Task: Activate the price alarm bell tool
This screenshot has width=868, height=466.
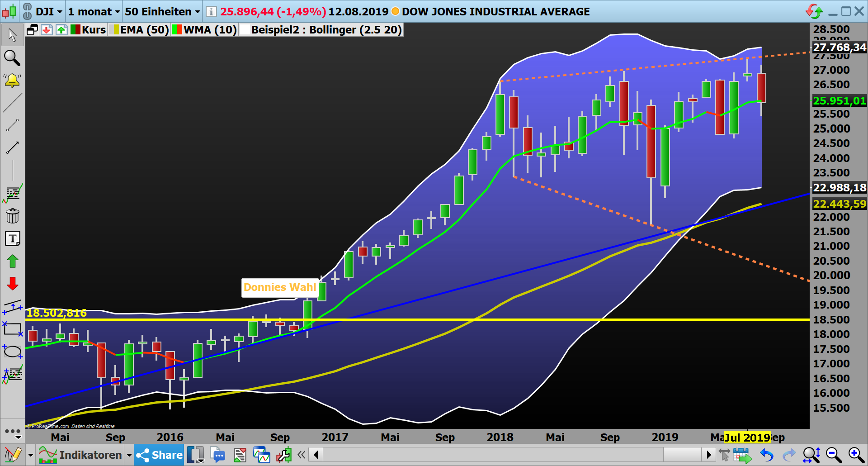Action: point(12,81)
